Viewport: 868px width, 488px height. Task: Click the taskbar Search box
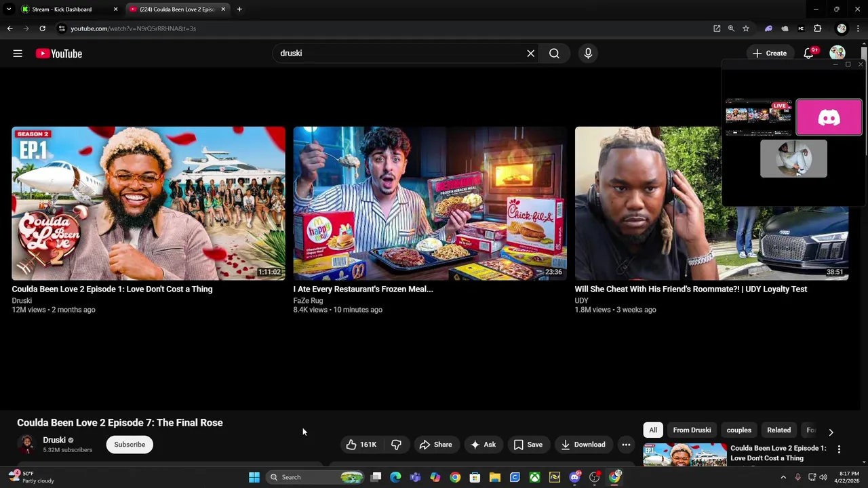(x=315, y=477)
